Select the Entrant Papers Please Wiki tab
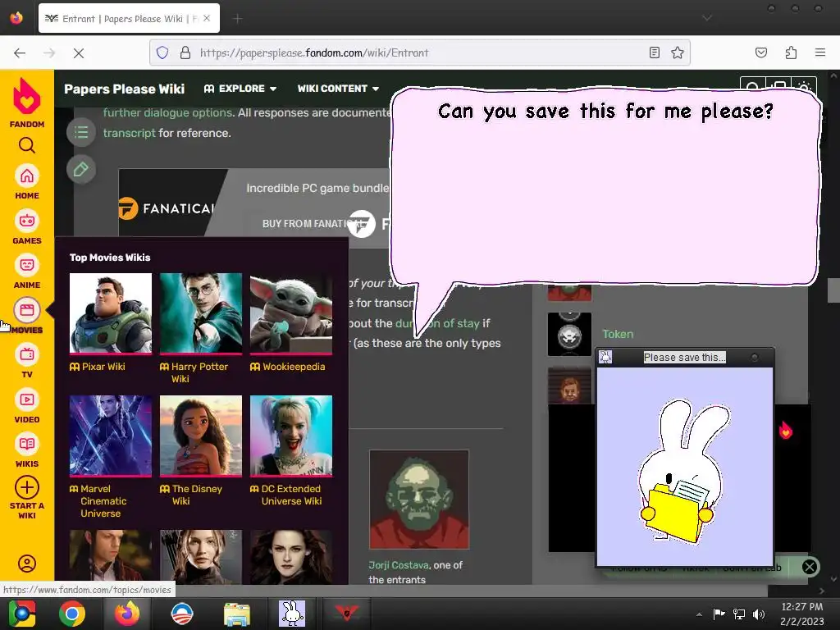 coord(129,19)
